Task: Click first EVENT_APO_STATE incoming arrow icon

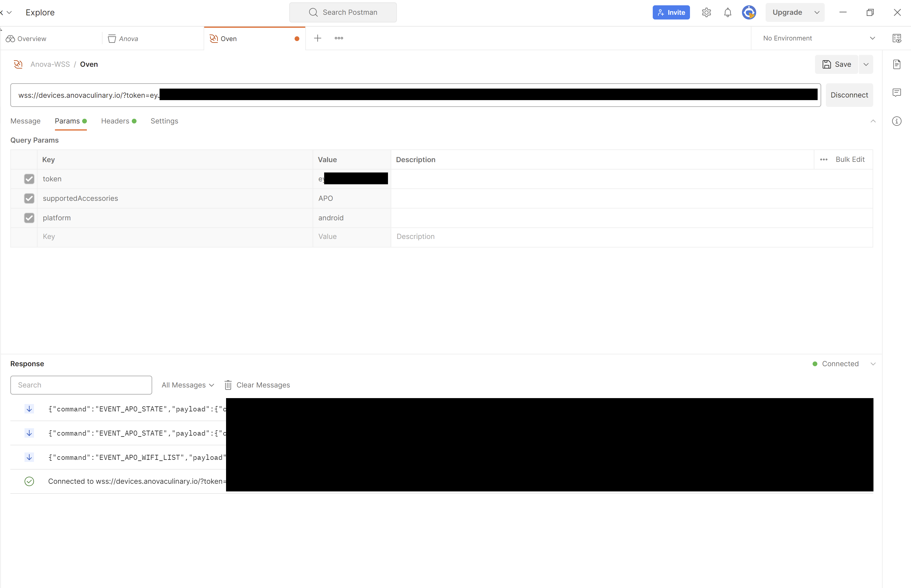Action: (x=29, y=409)
